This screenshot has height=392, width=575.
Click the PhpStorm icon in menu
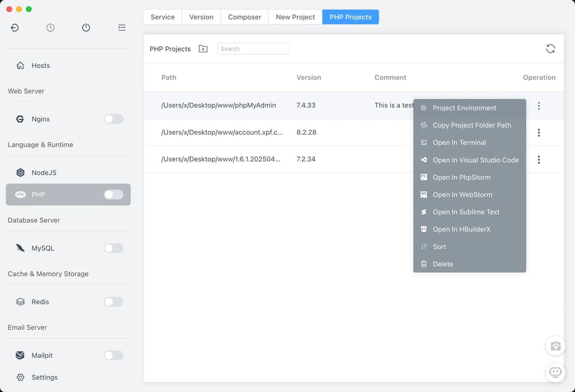point(424,177)
